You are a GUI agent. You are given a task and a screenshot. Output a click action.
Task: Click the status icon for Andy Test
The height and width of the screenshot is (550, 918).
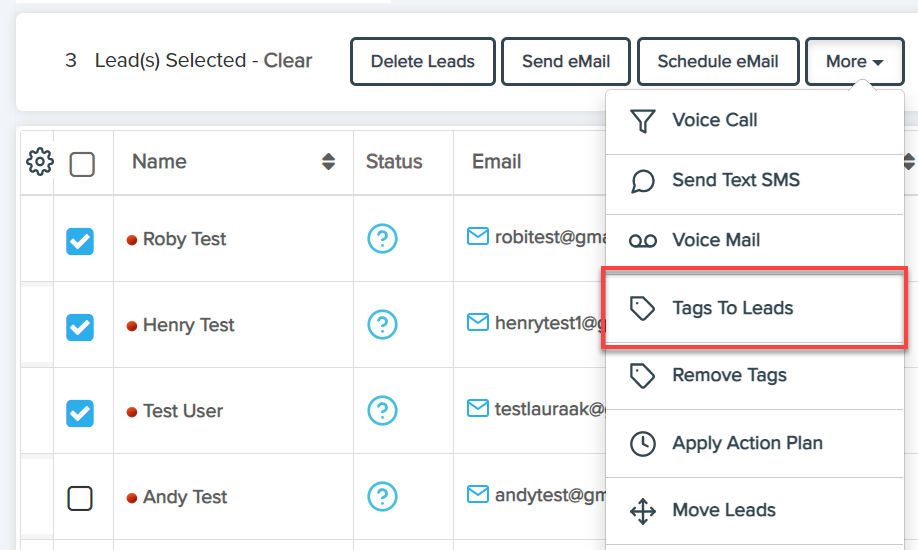(x=383, y=497)
